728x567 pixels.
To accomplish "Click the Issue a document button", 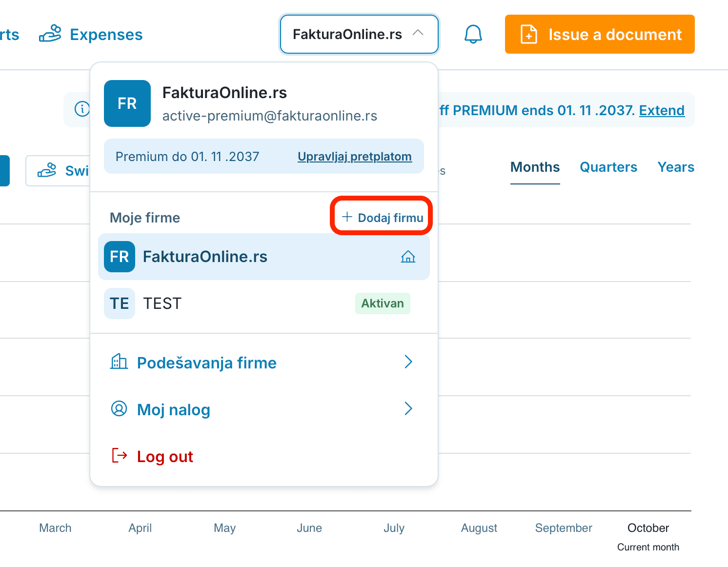I will pyautogui.click(x=600, y=34).
